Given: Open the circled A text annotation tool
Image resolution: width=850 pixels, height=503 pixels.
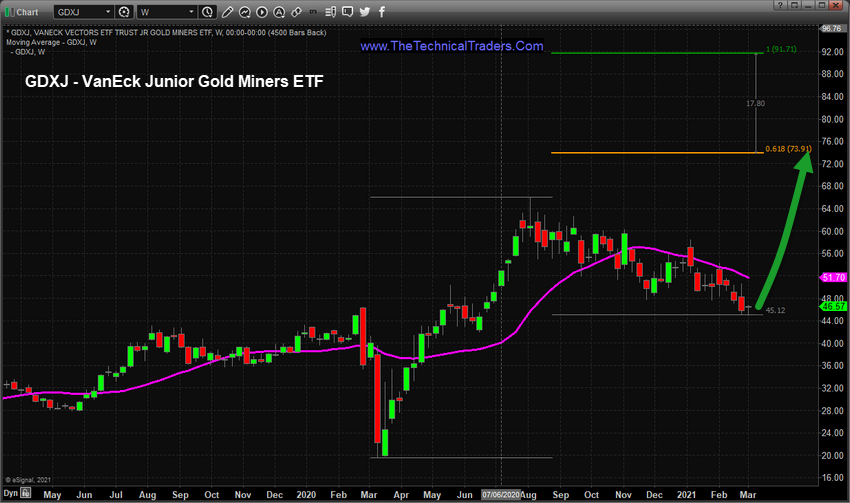Looking at the screenshot, I should pyautogui.click(x=279, y=12).
